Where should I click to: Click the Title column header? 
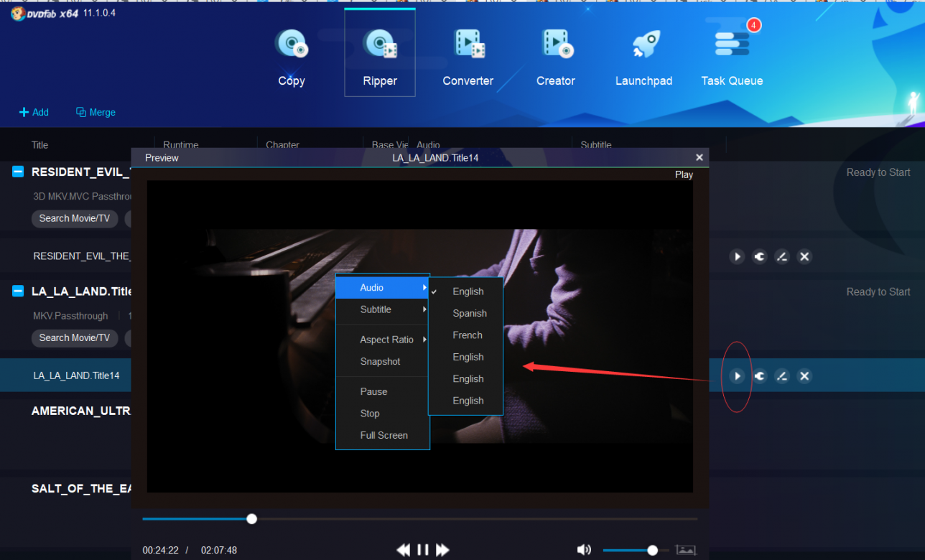[39, 145]
